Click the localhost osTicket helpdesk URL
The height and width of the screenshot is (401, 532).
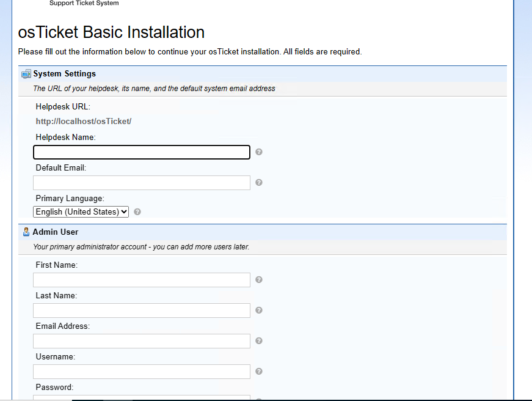coord(84,122)
